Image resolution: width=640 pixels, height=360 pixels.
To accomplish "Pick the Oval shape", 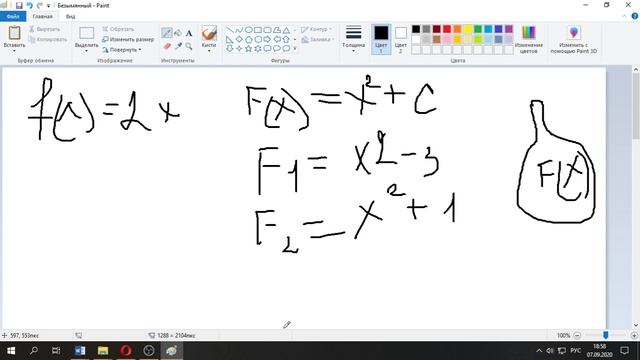I will tap(249, 30).
